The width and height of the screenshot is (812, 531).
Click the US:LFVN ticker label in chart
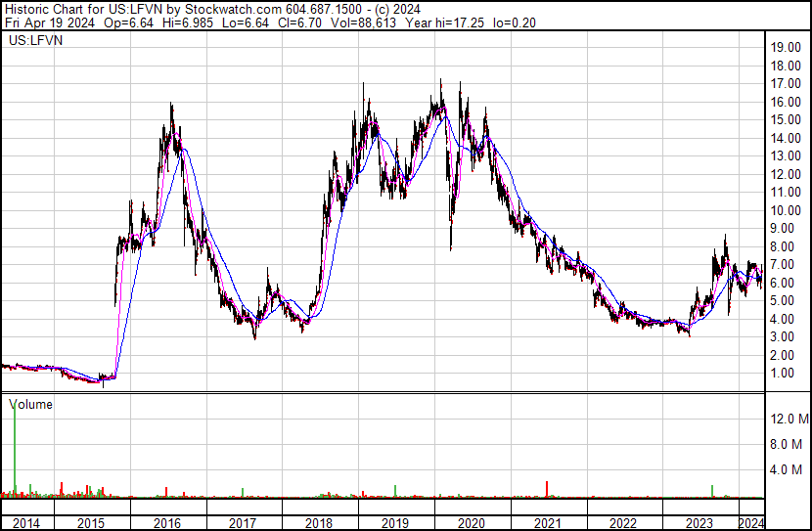pos(36,40)
